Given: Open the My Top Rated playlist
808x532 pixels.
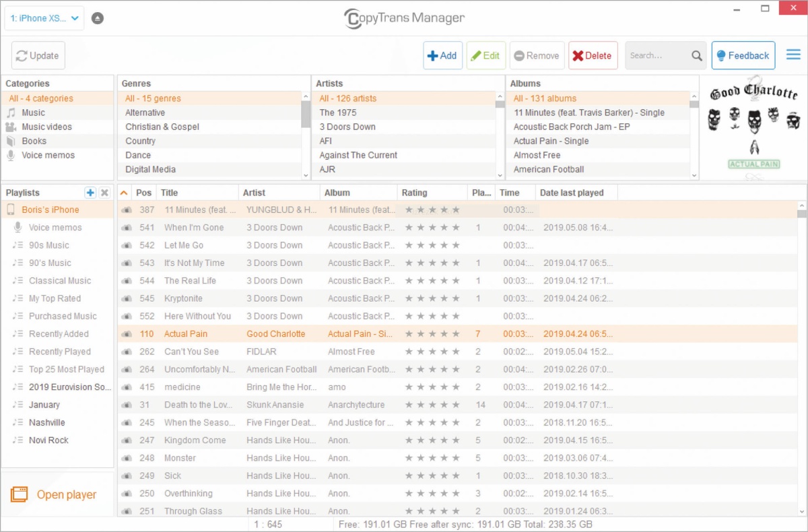Looking at the screenshot, I should click(58, 298).
